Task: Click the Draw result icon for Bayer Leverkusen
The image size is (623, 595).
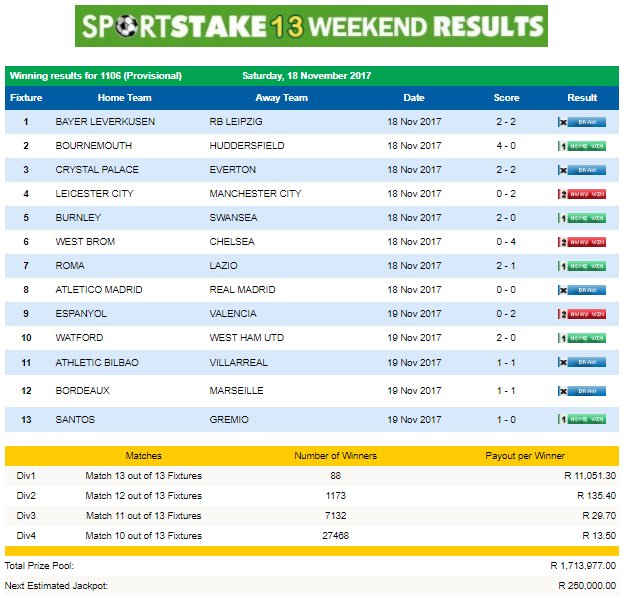Action: pyautogui.click(x=582, y=122)
